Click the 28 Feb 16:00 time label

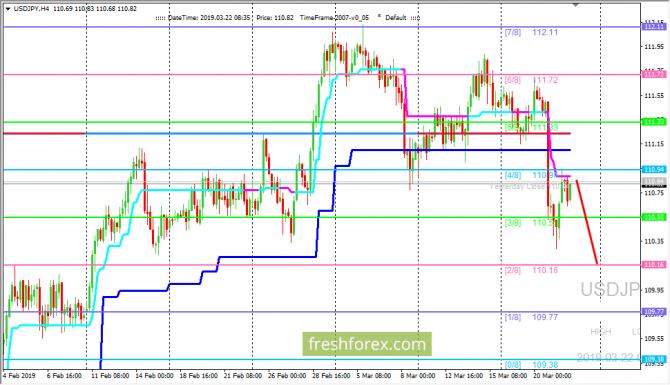(x=332, y=376)
